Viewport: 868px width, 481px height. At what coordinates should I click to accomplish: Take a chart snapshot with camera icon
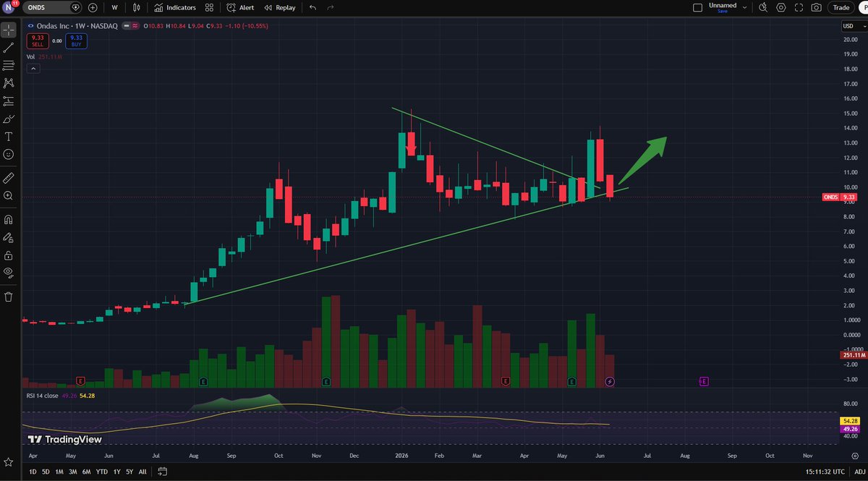pyautogui.click(x=816, y=7)
